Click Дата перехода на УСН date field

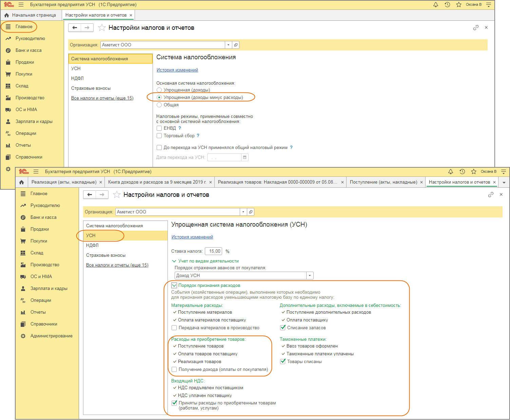click(224, 157)
